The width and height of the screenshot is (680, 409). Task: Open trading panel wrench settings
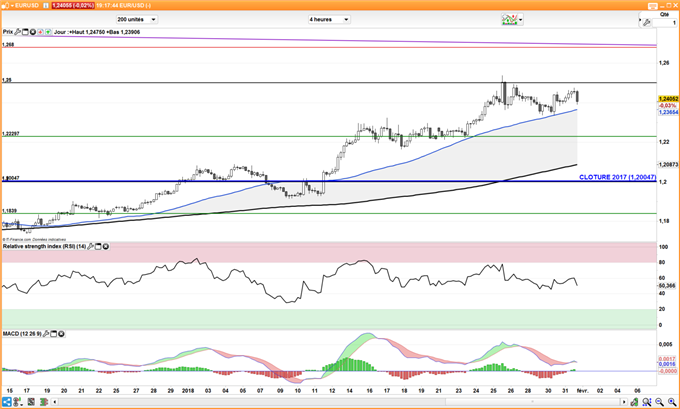pyautogui.click(x=647, y=23)
